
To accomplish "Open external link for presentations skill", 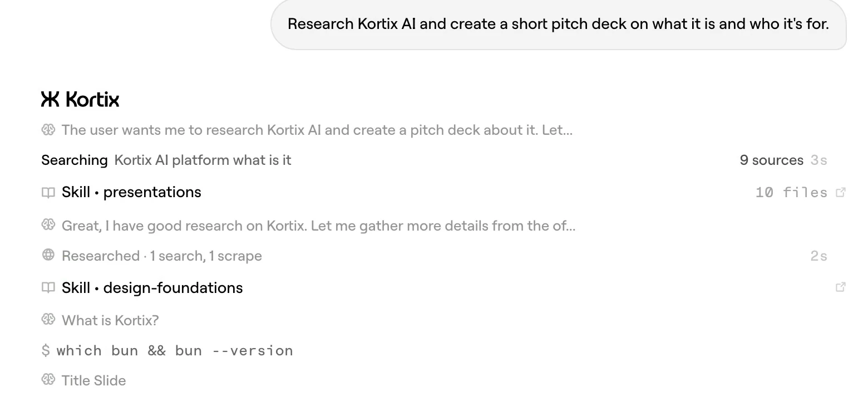I will (841, 192).
